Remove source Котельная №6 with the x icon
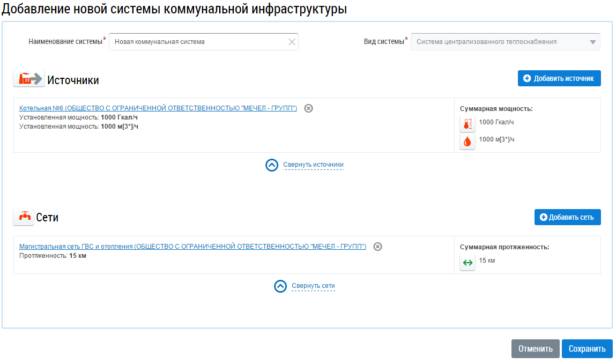The image size is (616, 364). pos(309,108)
